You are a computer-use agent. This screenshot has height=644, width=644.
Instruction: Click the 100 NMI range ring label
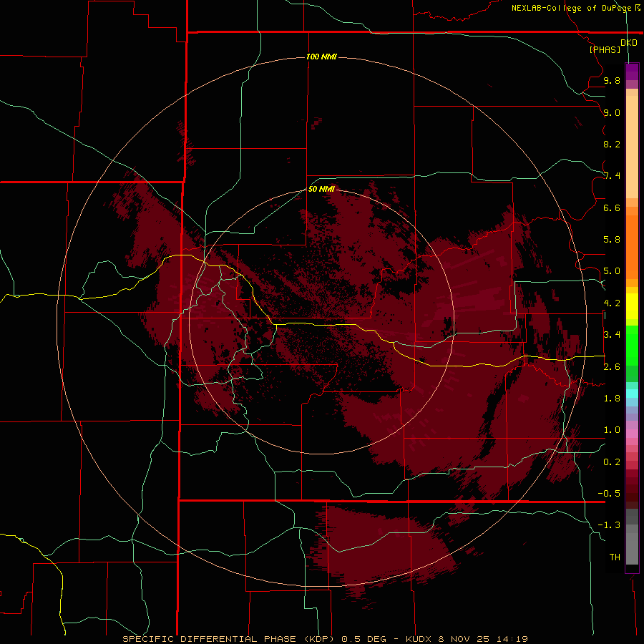[x=321, y=57]
